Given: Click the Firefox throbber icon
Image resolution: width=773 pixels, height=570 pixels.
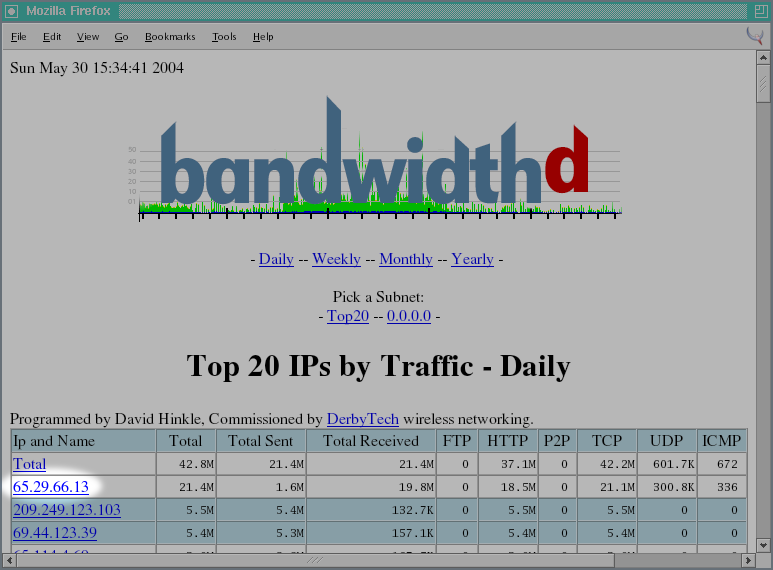Looking at the screenshot, I should [x=755, y=36].
